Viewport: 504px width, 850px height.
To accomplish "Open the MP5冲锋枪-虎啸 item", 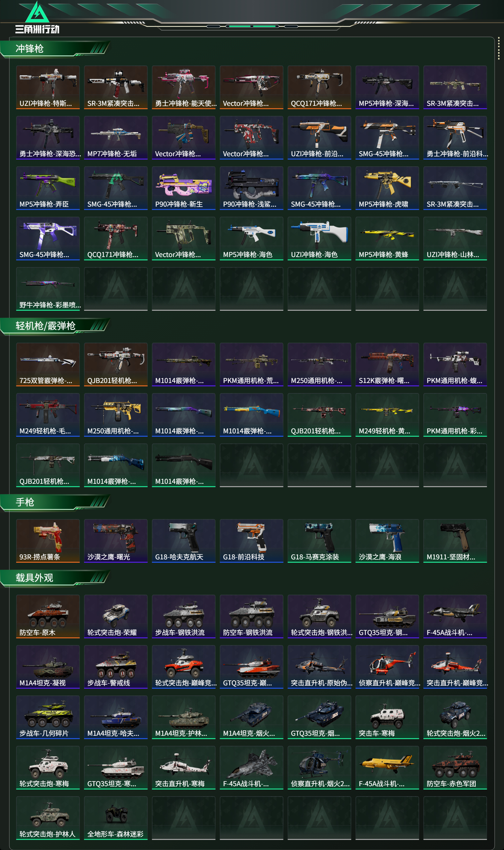I will tap(387, 188).
